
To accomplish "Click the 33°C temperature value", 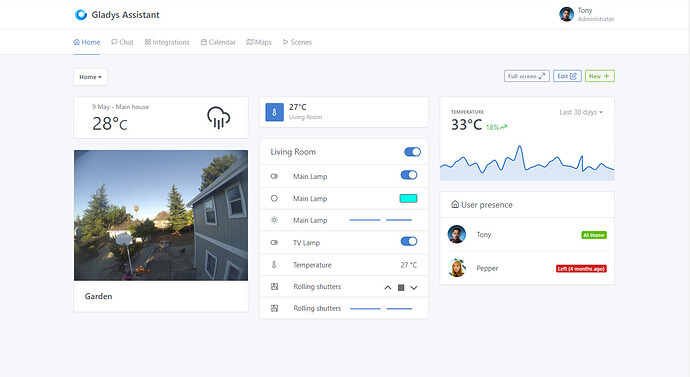I will (x=466, y=124).
